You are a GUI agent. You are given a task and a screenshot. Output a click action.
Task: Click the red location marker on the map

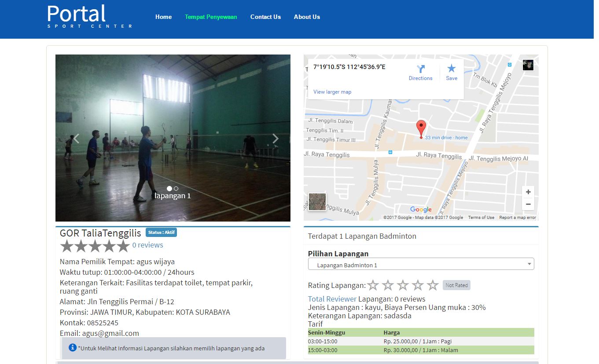[421, 127]
